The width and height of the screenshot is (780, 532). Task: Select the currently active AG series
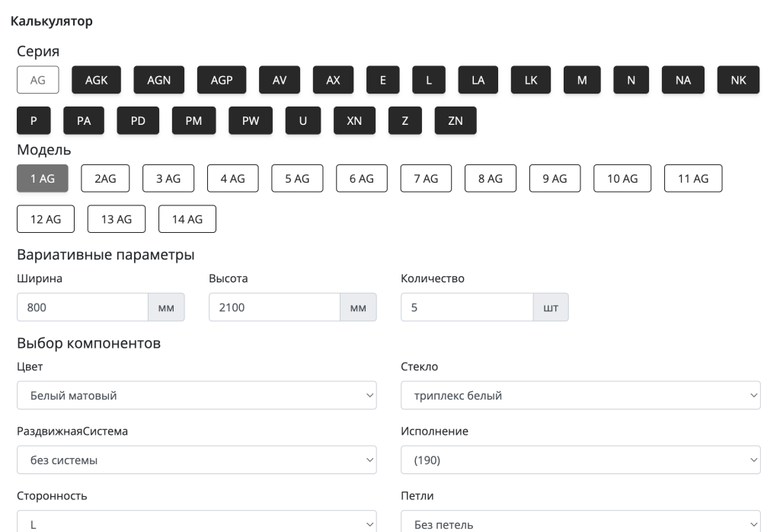click(x=38, y=80)
